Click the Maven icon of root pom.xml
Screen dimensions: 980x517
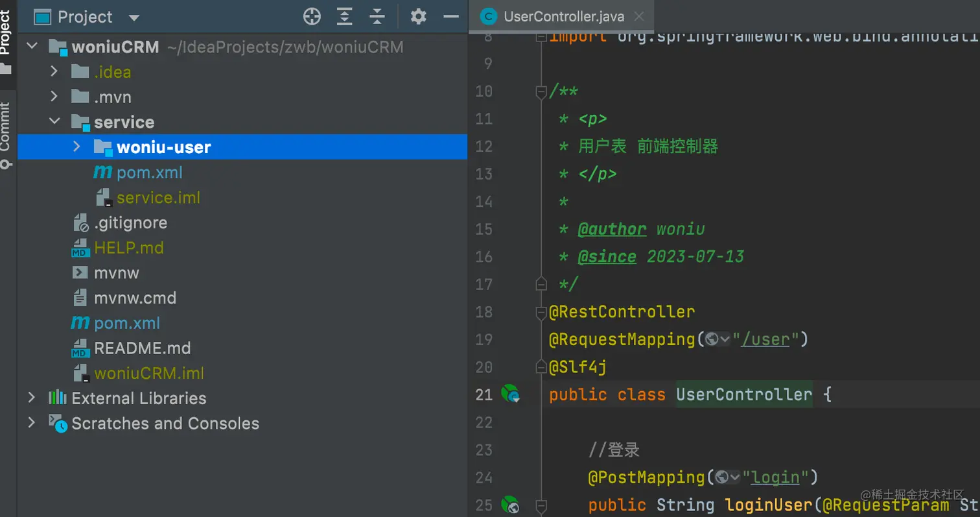[80, 323]
